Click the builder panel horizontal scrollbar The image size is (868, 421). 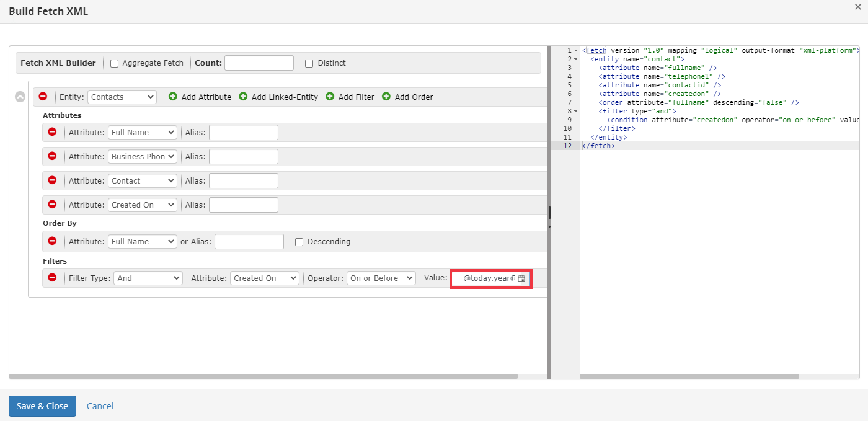(x=263, y=376)
